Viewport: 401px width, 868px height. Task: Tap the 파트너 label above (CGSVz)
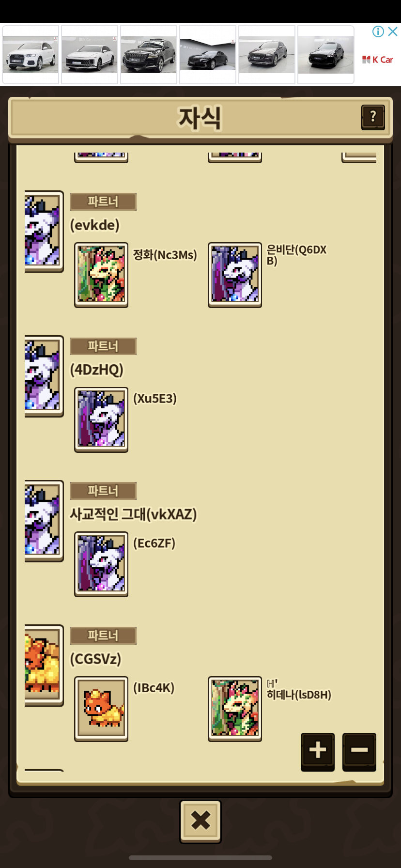click(x=103, y=635)
